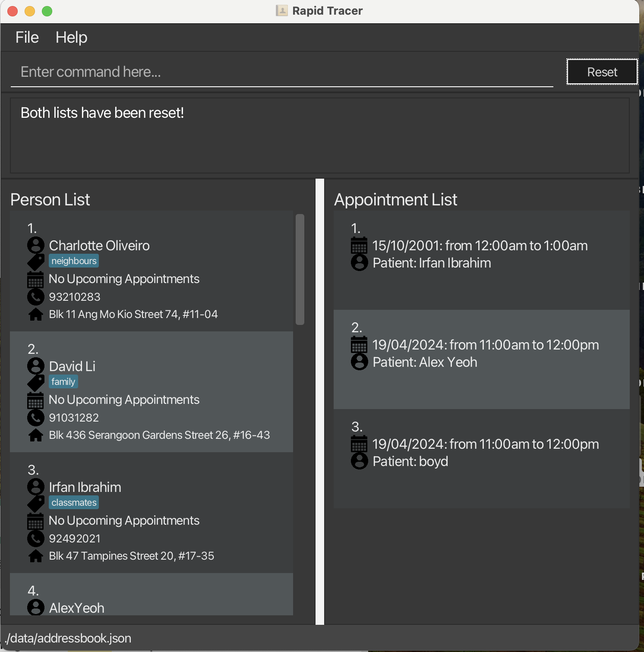Click phone icon beside 93210283
The image size is (644, 652).
pos(36,297)
